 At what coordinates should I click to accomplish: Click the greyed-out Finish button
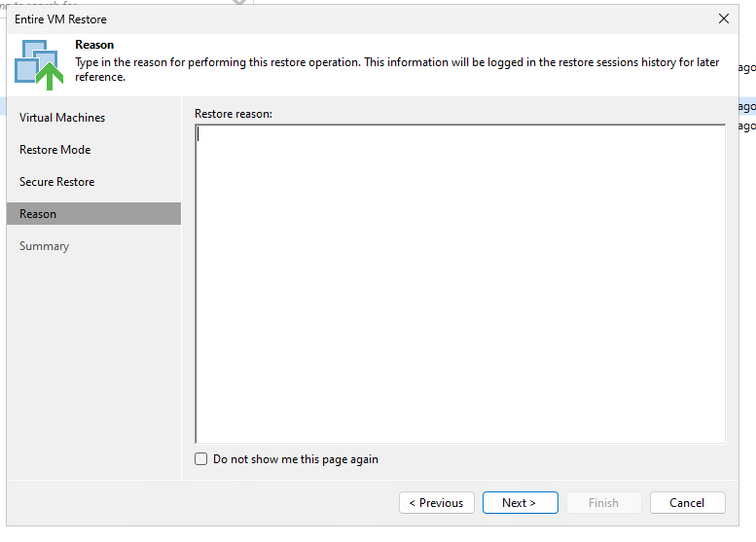[x=603, y=502]
